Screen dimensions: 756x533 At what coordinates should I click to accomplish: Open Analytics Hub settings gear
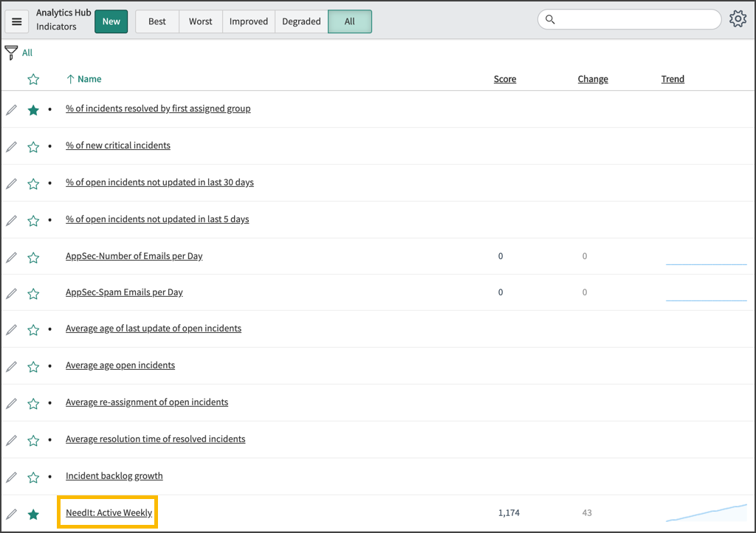click(738, 18)
